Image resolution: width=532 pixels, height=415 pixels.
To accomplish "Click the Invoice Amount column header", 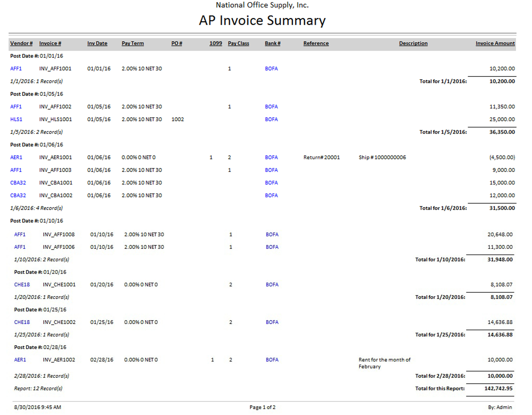I will coord(495,43).
